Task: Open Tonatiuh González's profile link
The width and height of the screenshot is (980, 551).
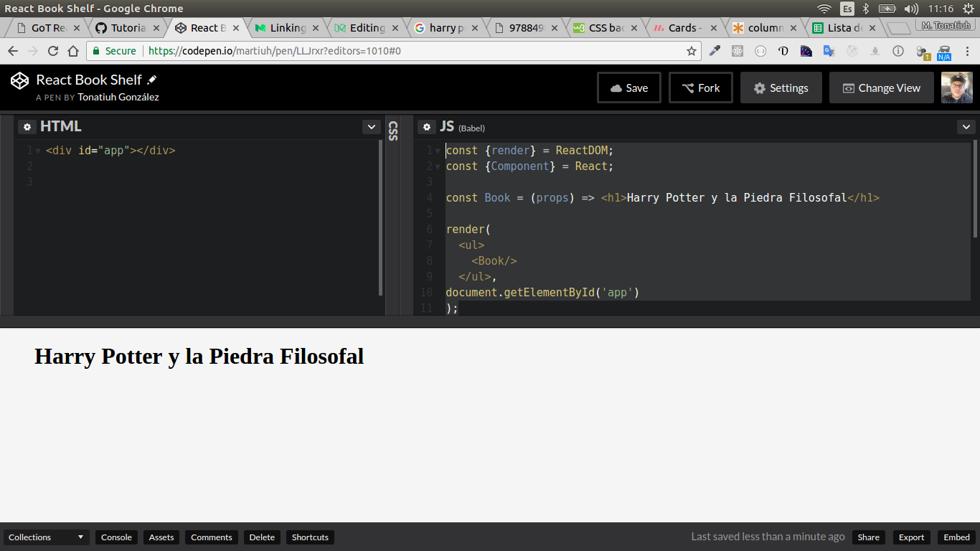Action: point(118,97)
